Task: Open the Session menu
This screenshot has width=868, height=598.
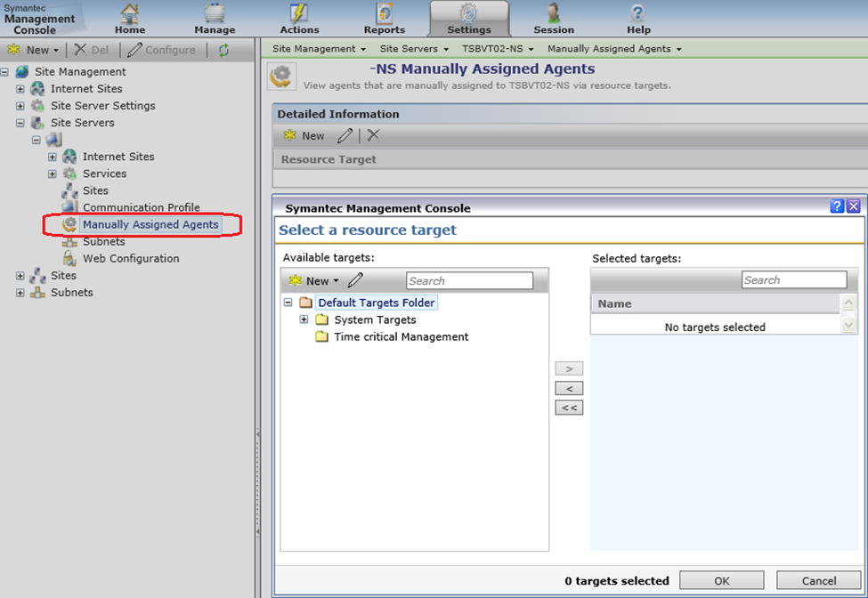Action: 554,20
